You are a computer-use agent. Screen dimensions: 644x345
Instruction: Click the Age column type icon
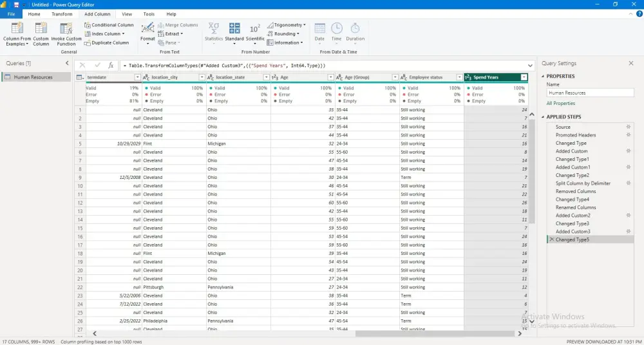275,77
